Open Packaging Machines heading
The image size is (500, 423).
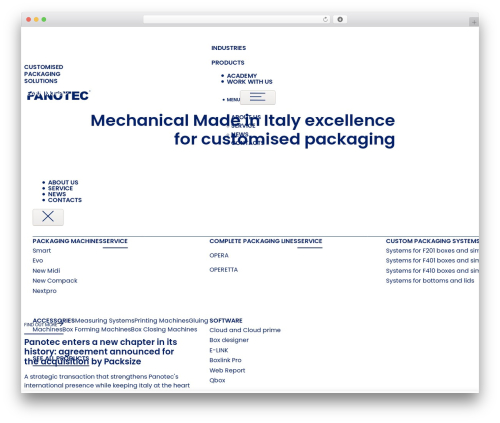(67, 241)
